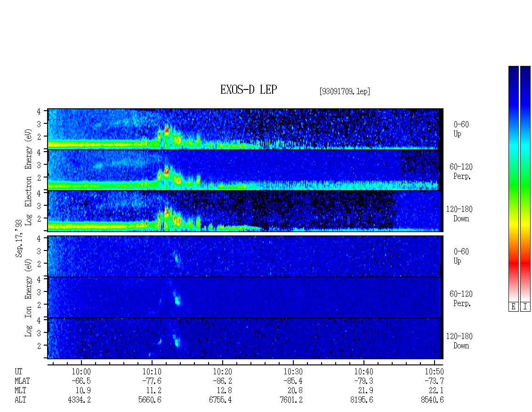Select the MLT value 22.1

click(436, 391)
